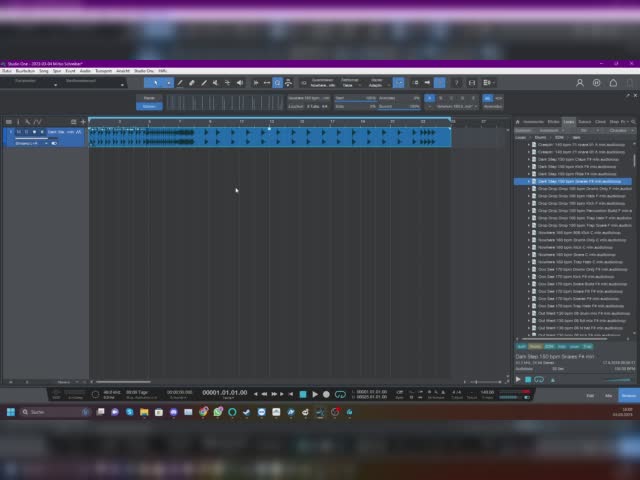Go to the browser Home icon

point(518,122)
